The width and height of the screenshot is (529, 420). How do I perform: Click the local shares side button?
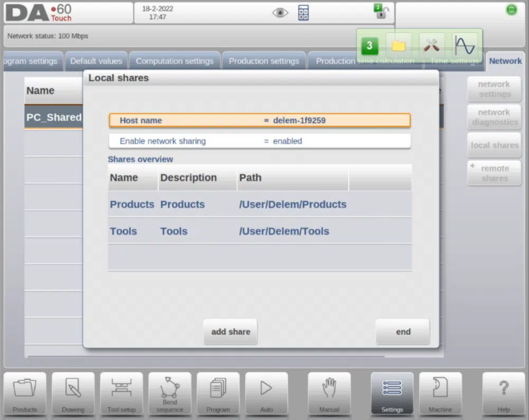coord(494,145)
